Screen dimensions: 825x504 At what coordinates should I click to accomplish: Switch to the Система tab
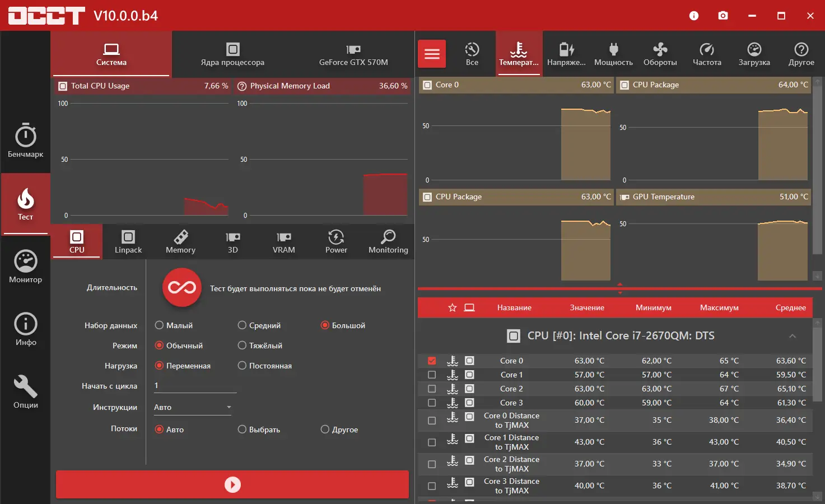point(111,54)
